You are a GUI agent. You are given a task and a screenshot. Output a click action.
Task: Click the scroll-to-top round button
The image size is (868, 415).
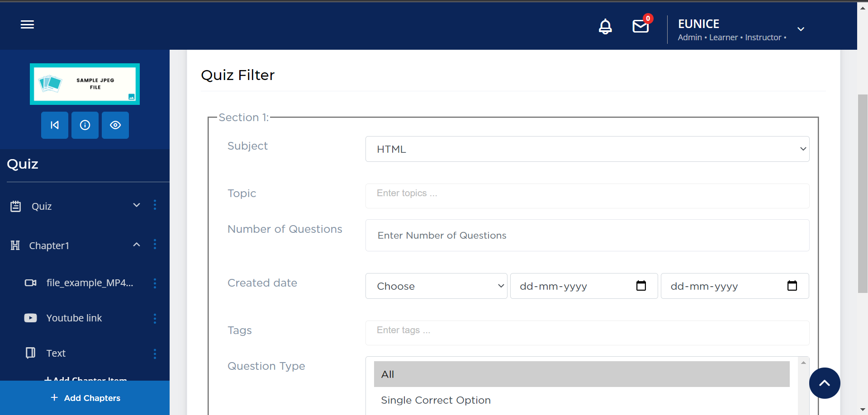click(824, 383)
